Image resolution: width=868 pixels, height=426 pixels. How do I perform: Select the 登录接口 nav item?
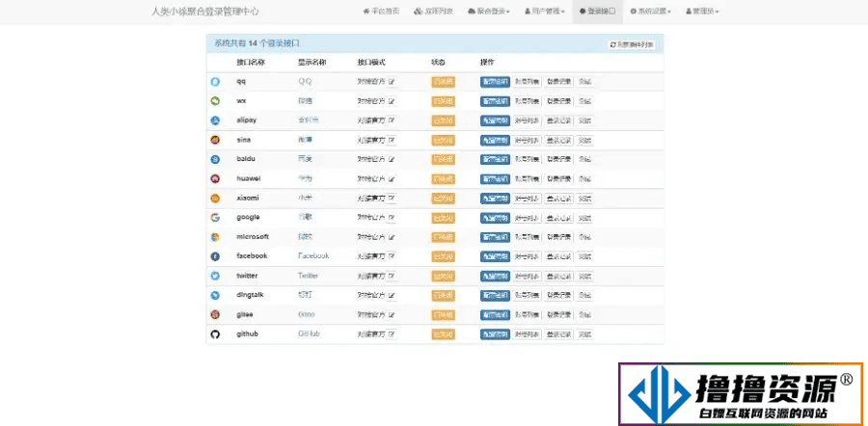pyautogui.click(x=597, y=11)
